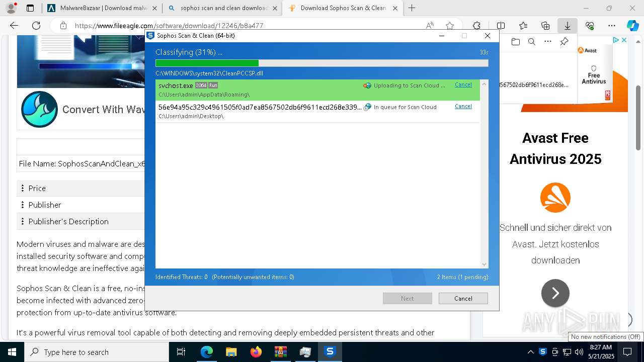
Task: Open the Read aloud icon
Action: (430, 26)
